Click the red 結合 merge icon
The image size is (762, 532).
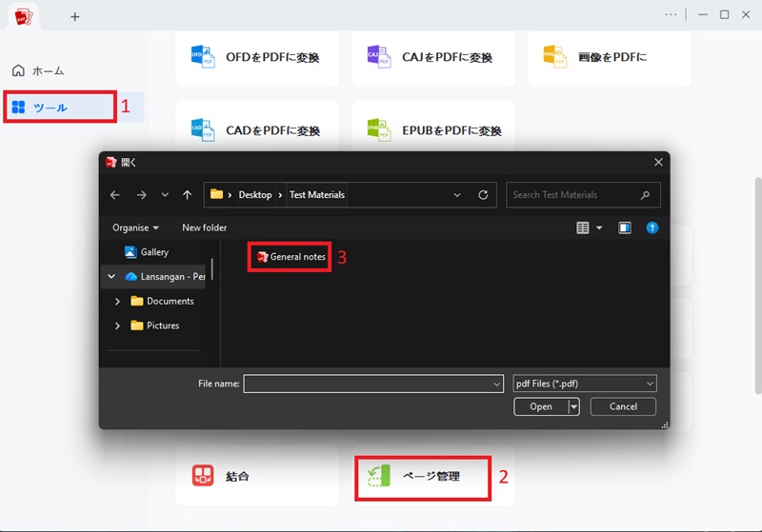pos(203,476)
